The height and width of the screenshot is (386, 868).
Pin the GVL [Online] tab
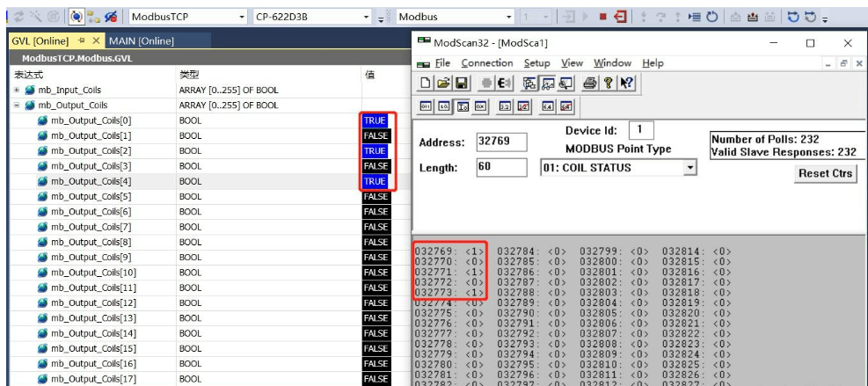(82, 41)
